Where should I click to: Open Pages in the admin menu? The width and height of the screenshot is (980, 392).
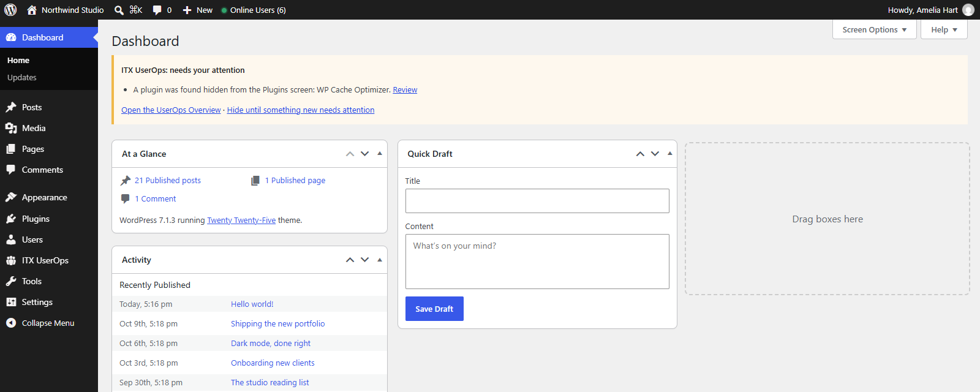[x=49, y=149]
